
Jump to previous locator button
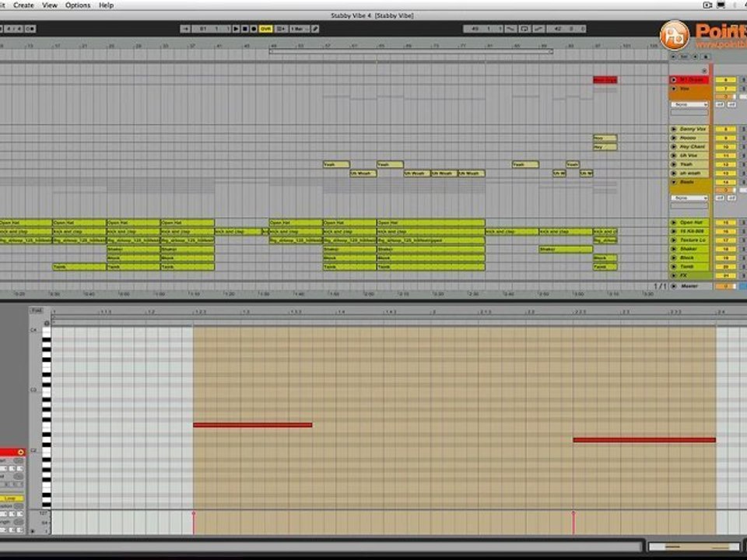(x=674, y=57)
